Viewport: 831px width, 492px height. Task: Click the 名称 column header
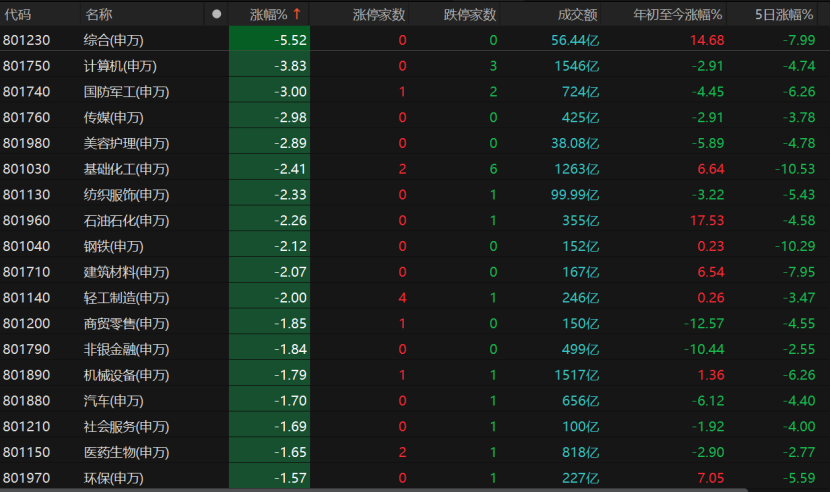point(98,15)
